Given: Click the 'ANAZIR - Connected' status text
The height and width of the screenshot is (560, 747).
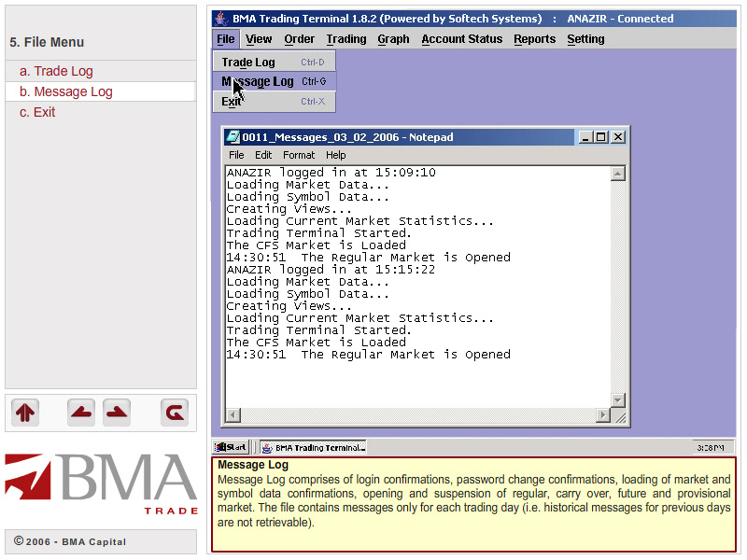Looking at the screenshot, I should click(x=620, y=19).
